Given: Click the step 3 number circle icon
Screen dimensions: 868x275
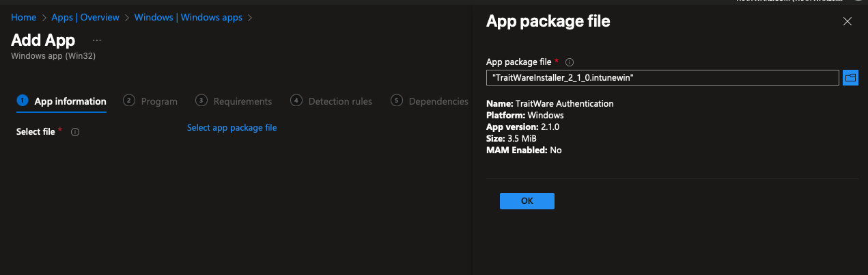Looking at the screenshot, I should click(201, 101).
